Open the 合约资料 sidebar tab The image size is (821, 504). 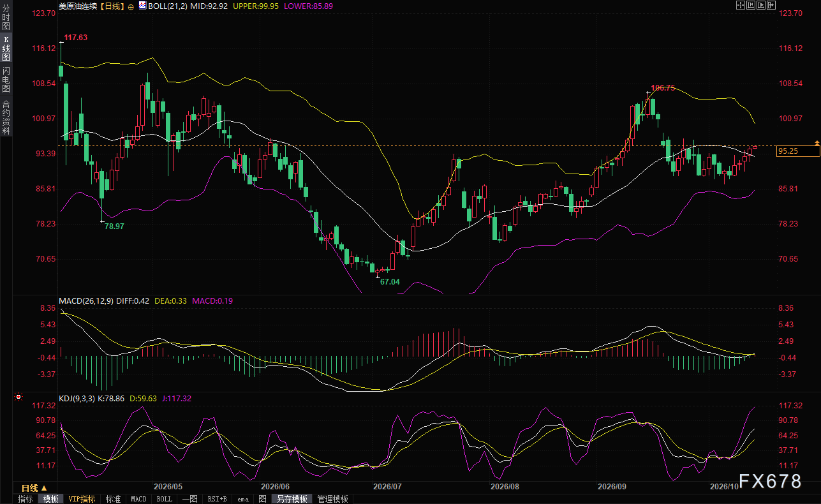click(6, 117)
